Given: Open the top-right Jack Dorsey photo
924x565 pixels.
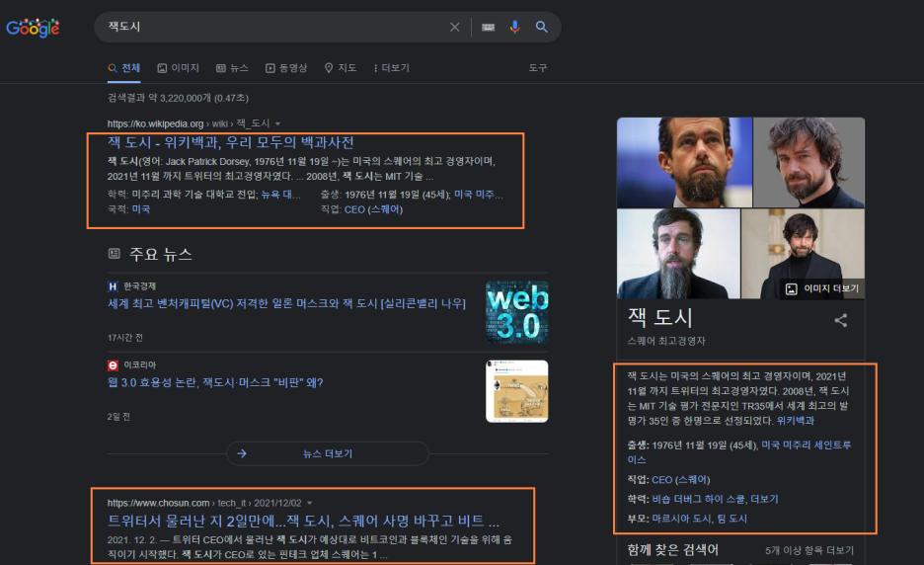Looking at the screenshot, I should point(809,162).
